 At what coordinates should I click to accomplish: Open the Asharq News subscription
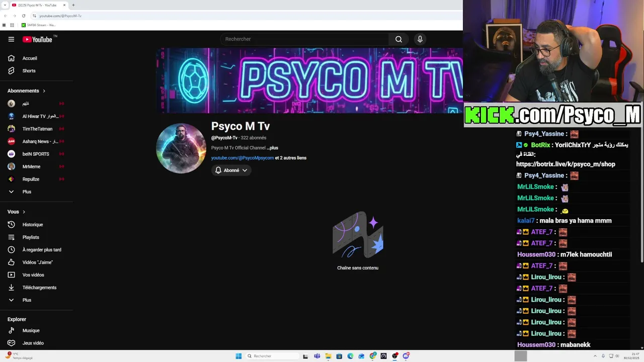click(x=36, y=141)
